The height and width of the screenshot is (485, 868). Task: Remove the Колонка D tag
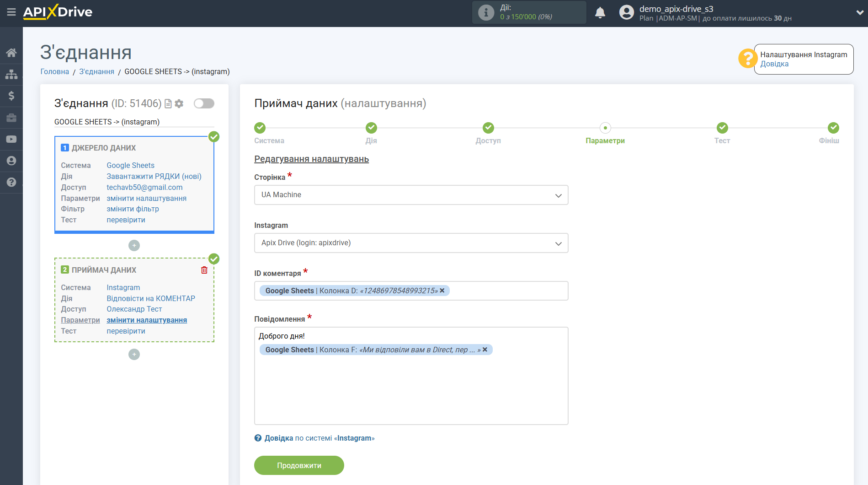pyautogui.click(x=442, y=291)
